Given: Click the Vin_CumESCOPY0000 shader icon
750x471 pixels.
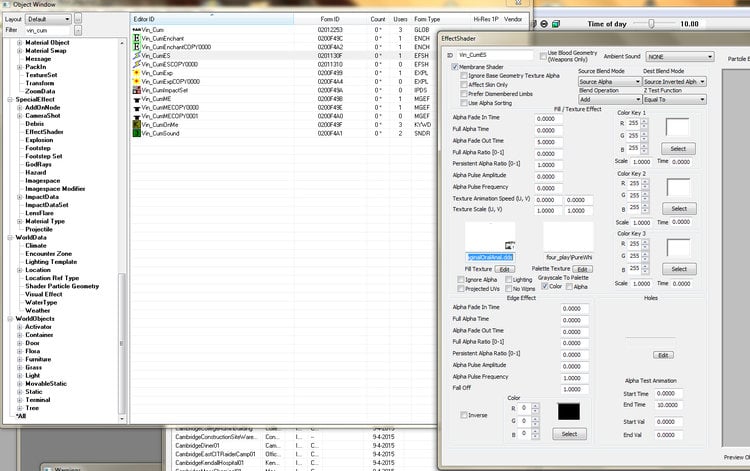Looking at the screenshot, I should (136, 64).
